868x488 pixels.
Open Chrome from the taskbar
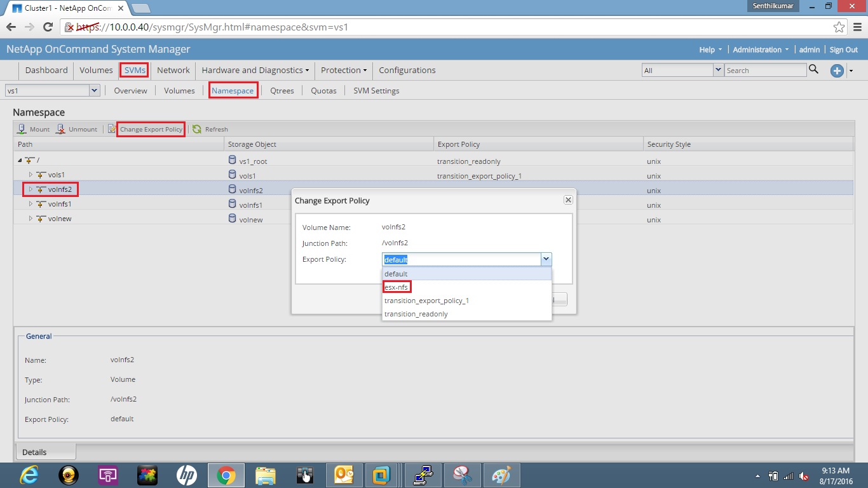pos(226,475)
